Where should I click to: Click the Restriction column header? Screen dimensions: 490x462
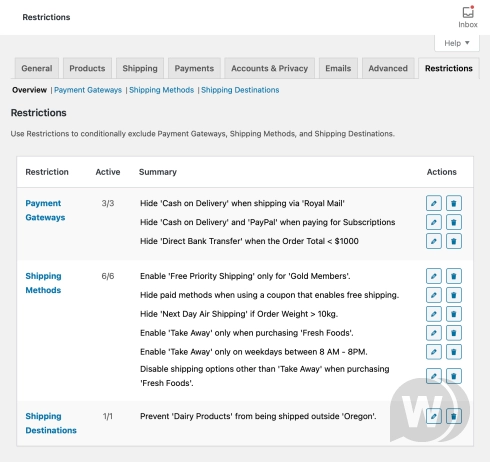click(x=47, y=172)
